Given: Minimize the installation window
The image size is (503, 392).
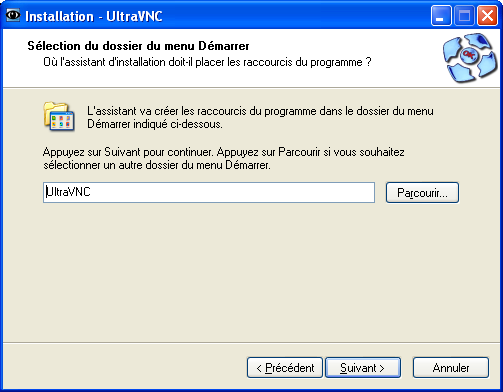Looking at the screenshot, I should pos(441,16).
